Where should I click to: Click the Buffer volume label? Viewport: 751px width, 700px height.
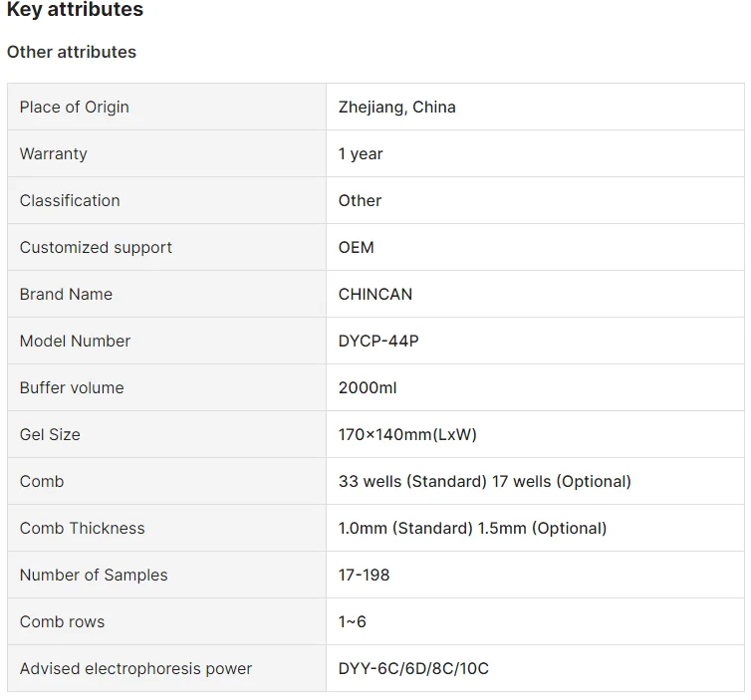72,387
